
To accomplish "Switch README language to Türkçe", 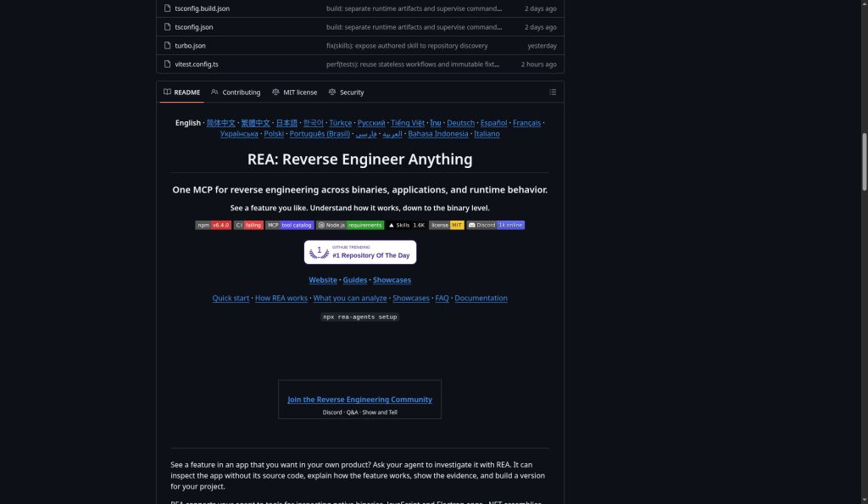I will (x=341, y=123).
